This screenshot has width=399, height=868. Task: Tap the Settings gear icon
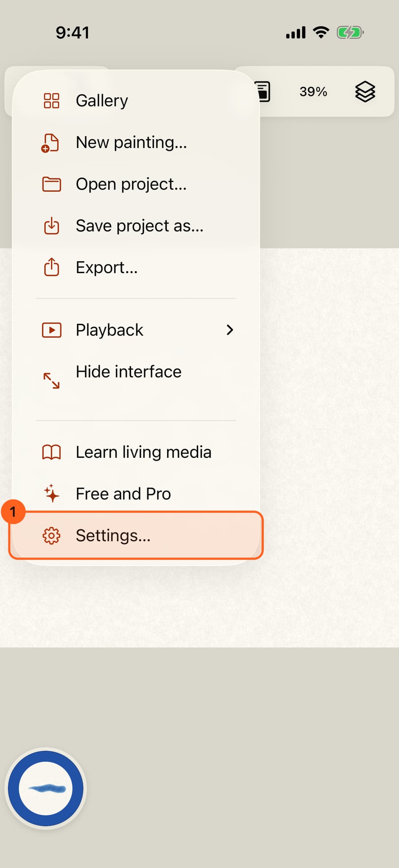point(51,536)
